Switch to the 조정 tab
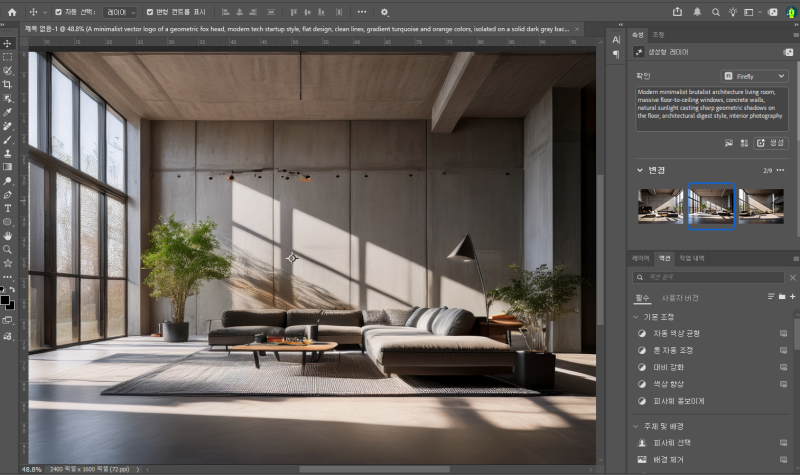 tap(658, 35)
